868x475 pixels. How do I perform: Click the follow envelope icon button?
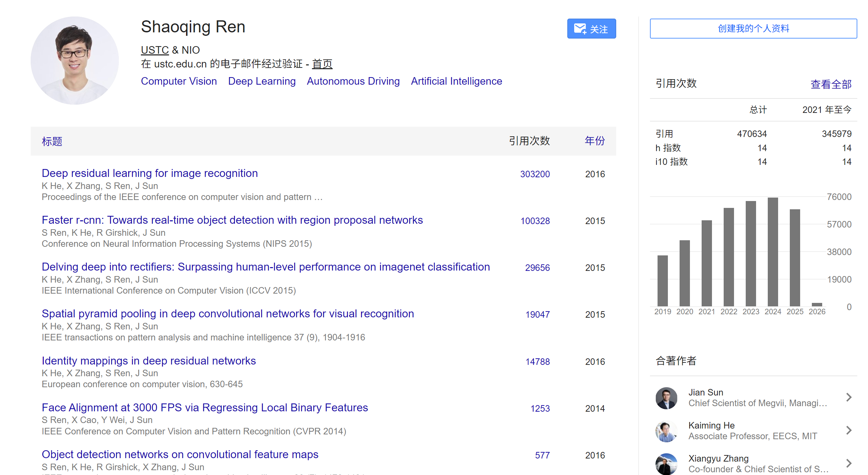tap(591, 29)
